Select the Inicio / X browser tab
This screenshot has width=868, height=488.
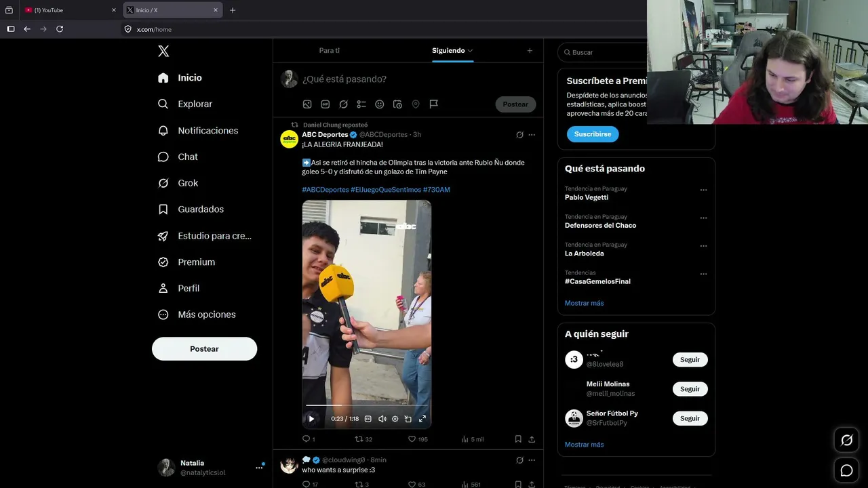pos(173,10)
